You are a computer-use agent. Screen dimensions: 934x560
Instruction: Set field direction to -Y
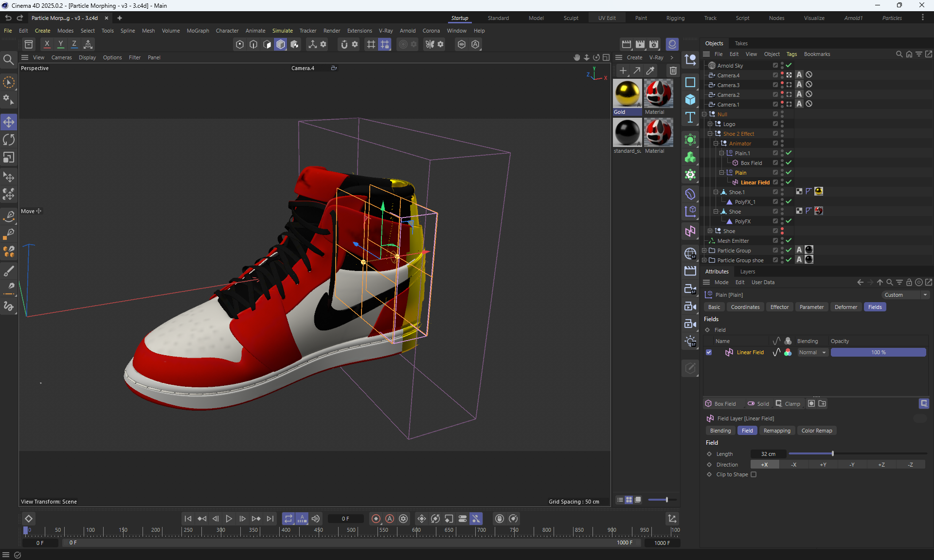(852, 465)
